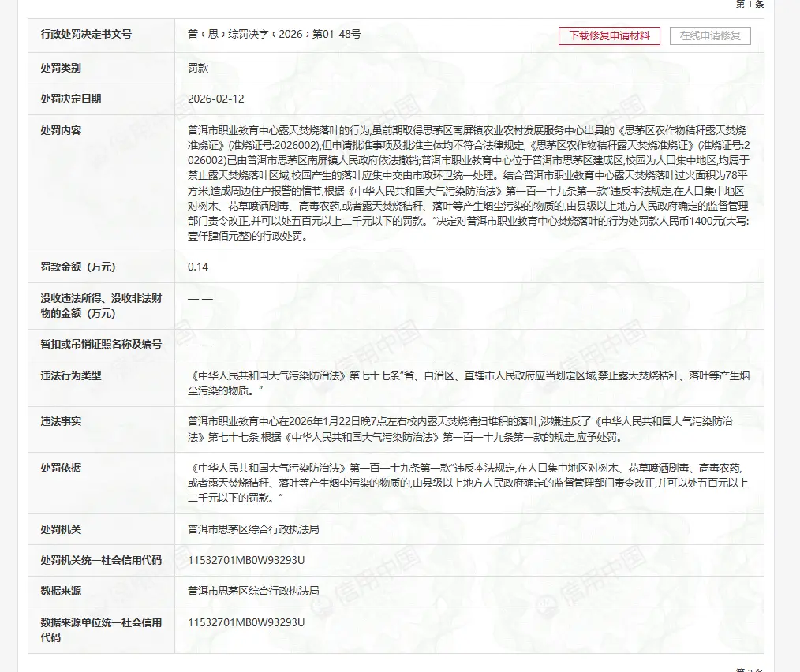Click the 处罚类别 row label
Screen dimensions: 800x672
click(x=61, y=69)
